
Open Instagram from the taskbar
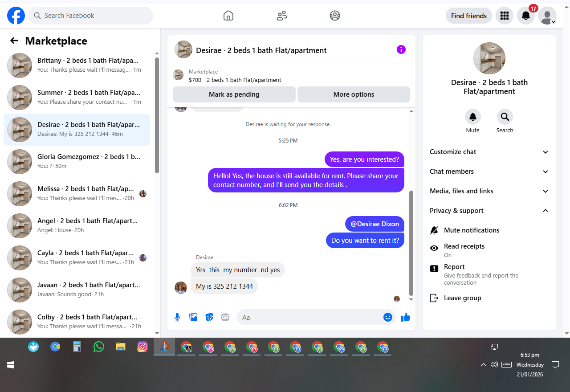pyautogui.click(x=142, y=347)
